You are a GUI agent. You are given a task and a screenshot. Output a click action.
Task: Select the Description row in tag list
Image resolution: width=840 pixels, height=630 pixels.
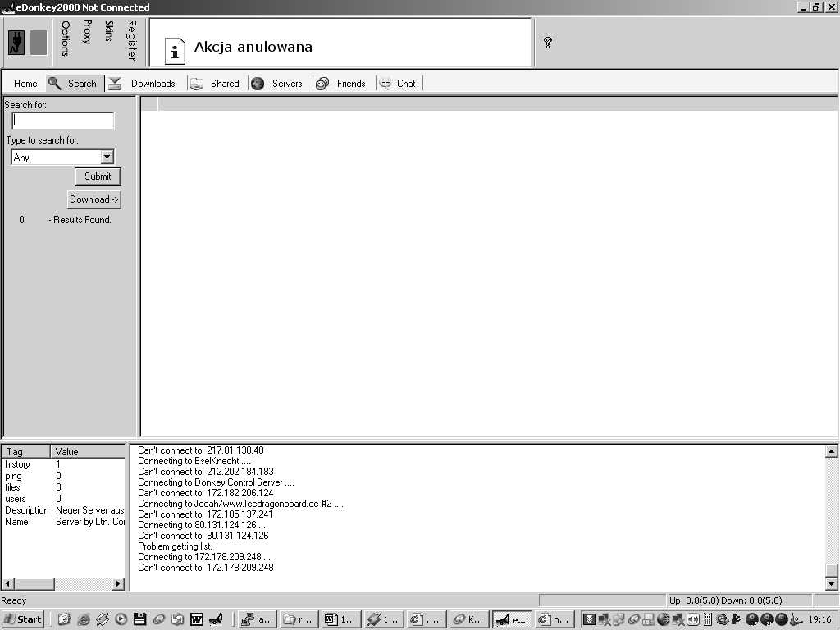click(63, 510)
